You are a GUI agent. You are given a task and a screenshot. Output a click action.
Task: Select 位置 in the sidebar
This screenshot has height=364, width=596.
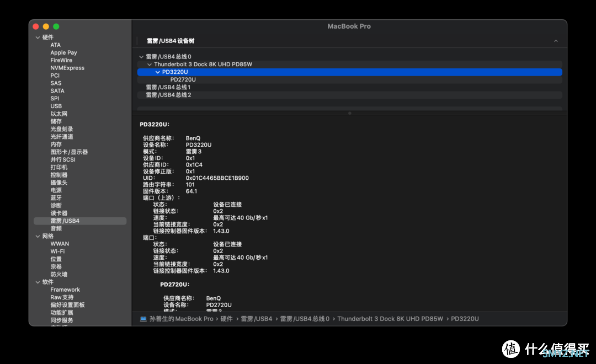click(x=56, y=259)
